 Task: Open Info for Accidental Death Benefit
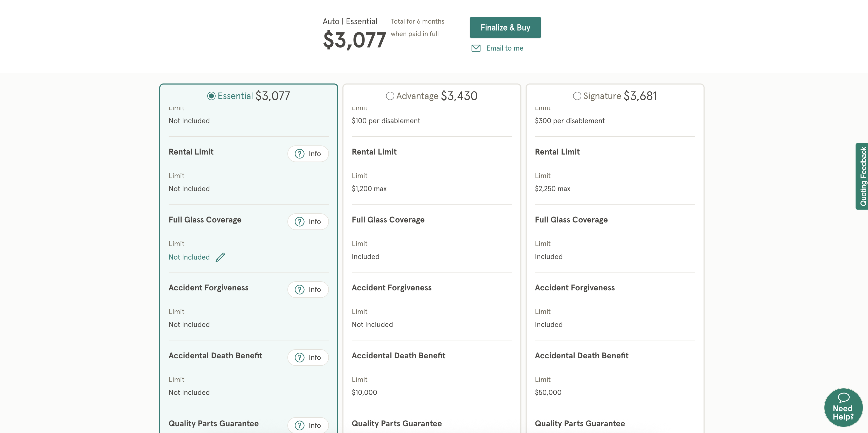point(308,357)
